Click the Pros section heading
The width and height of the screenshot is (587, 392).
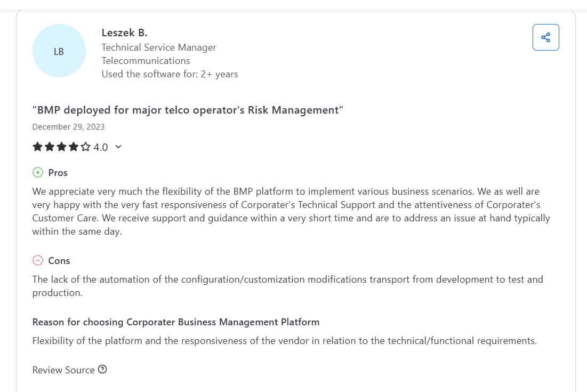(x=58, y=173)
